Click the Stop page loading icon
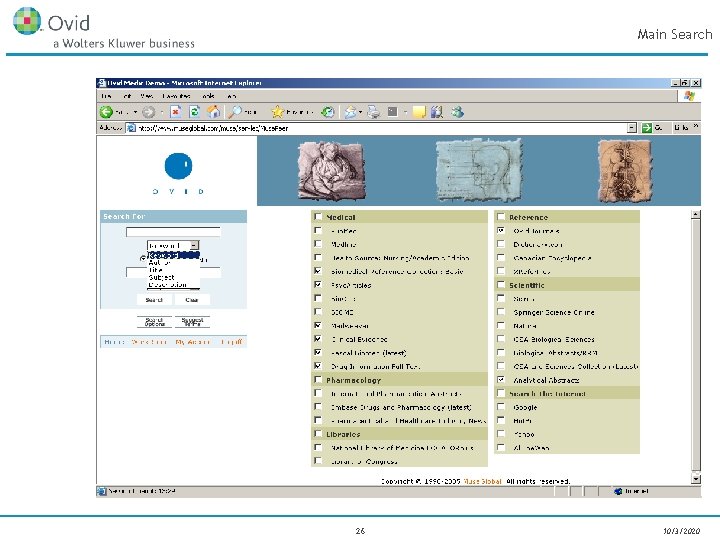 [x=175, y=112]
